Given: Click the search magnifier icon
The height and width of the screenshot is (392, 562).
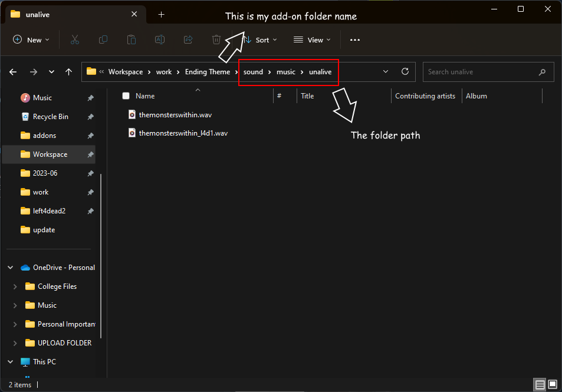Looking at the screenshot, I should tap(542, 72).
